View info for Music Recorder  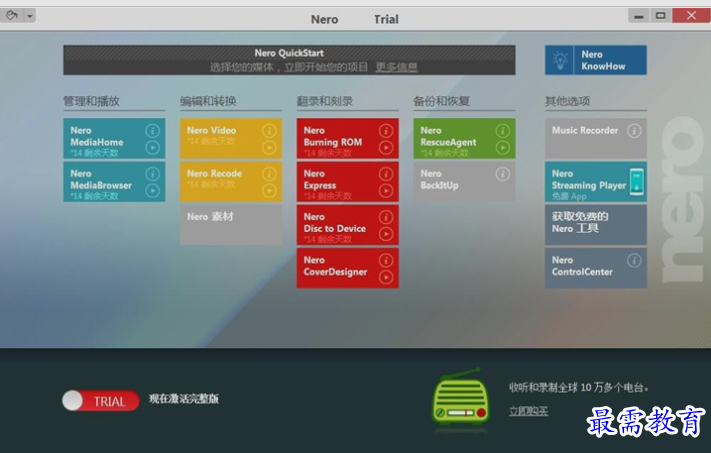point(634,131)
